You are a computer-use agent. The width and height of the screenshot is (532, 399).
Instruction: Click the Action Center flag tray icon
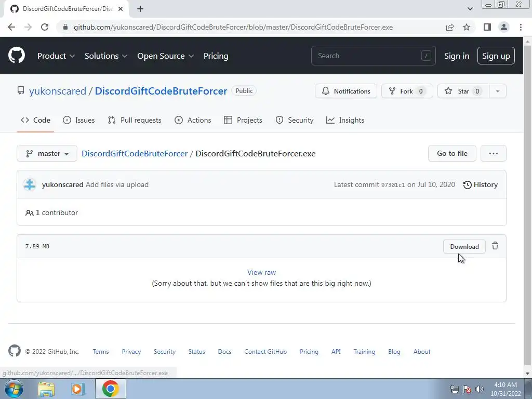click(x=467, y=389)
